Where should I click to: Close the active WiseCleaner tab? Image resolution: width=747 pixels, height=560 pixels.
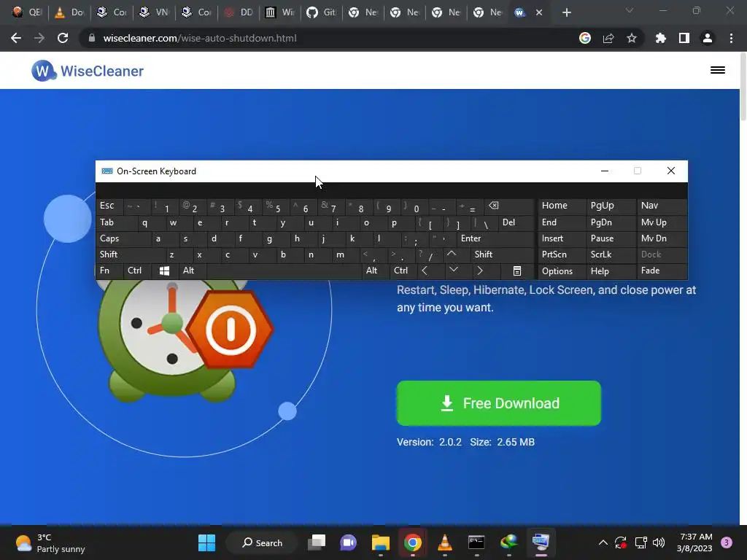(539, 12)
